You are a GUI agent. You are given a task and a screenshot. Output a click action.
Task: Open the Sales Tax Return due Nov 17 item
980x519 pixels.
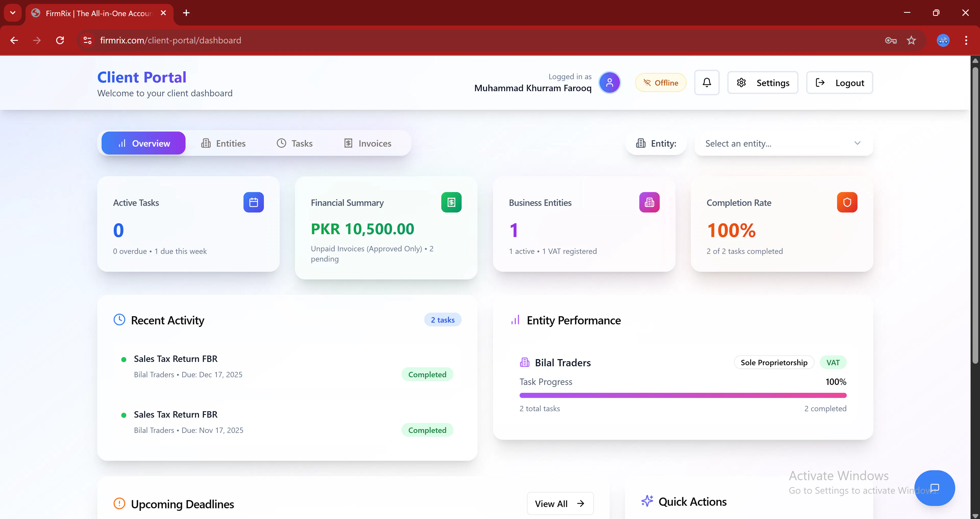click(287, 422)
